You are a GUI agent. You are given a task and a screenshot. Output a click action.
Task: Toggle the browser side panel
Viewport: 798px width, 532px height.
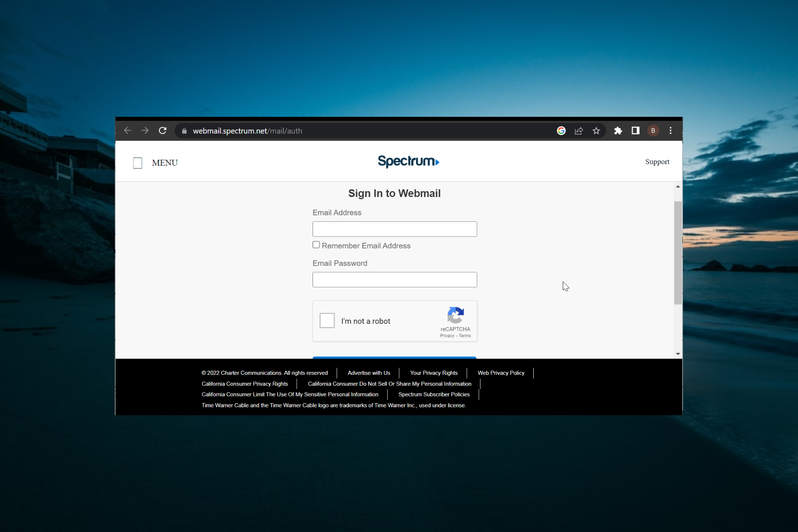[x=635, y=131]
